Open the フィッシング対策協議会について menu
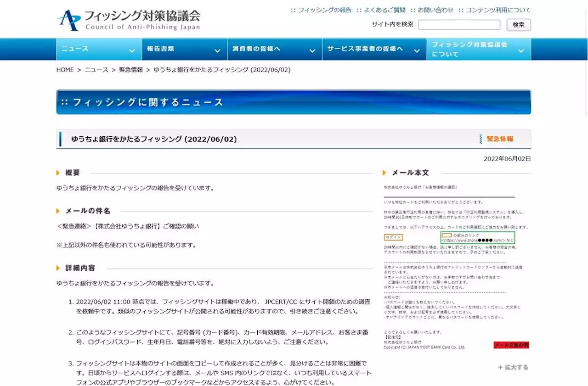This screenshot has width=588, height=386. (x=479, y=49)
